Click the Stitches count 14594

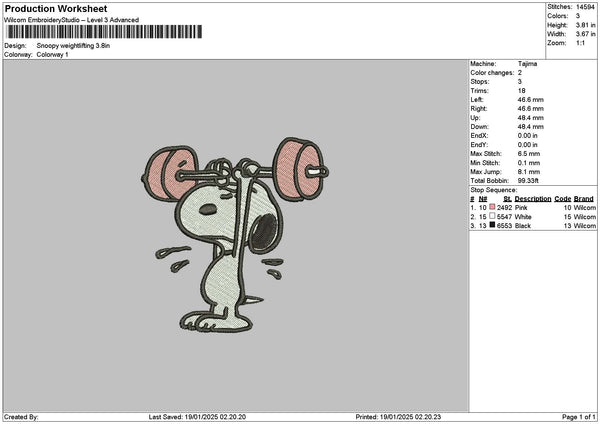pos(585,6)
